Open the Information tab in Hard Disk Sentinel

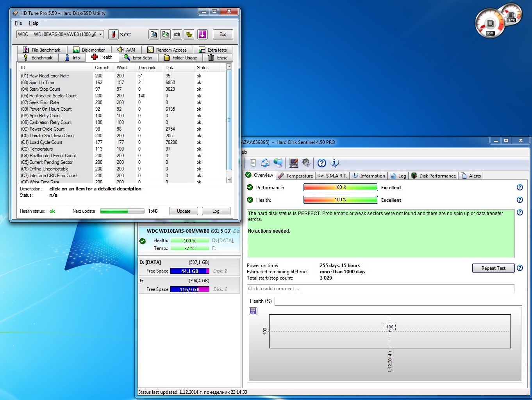coord(369,176)
